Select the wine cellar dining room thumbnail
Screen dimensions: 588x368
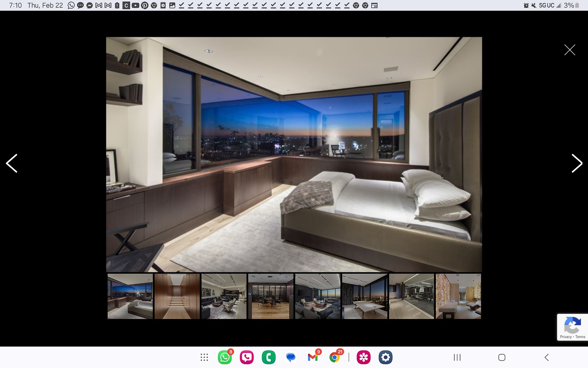(271, 296)
